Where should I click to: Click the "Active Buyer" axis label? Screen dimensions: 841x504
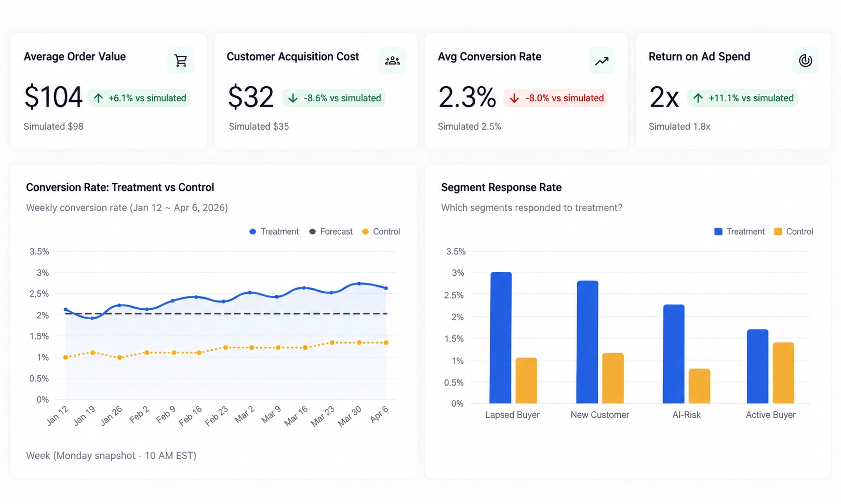(771, 415)
